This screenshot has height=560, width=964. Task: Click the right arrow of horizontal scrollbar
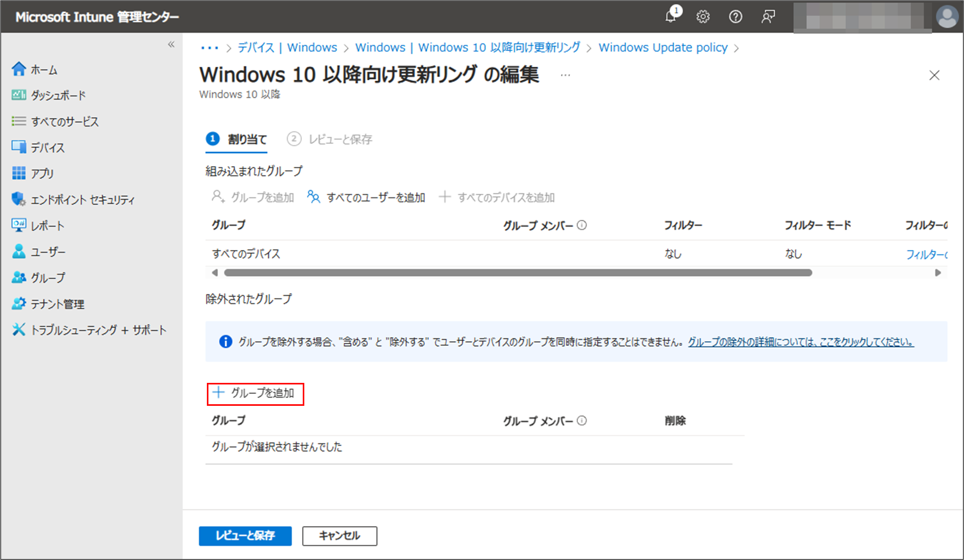coord(938,272)
